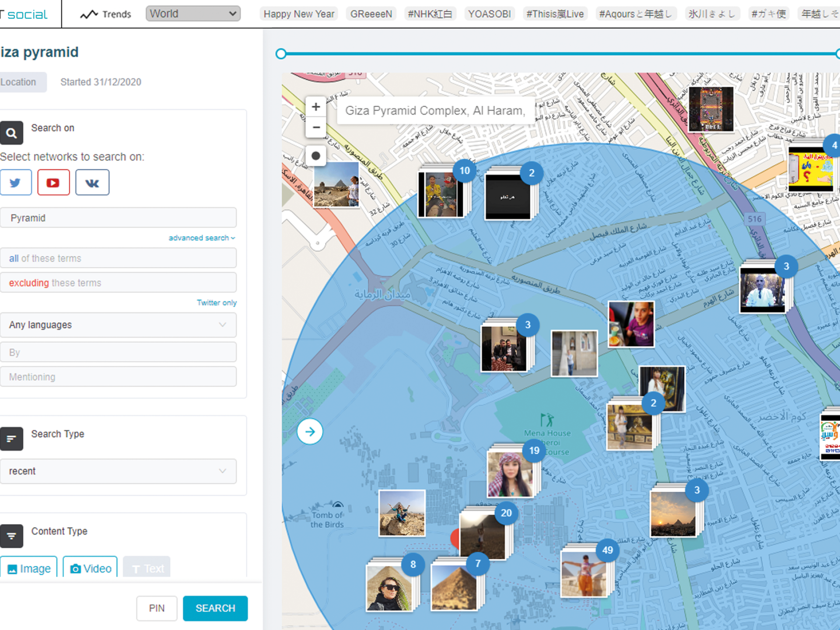This screenshot has height=630, width=840.
Task: Select the #Aqoursと年越し trend tag
Action: pyautogui.click(x=635, y=14)
